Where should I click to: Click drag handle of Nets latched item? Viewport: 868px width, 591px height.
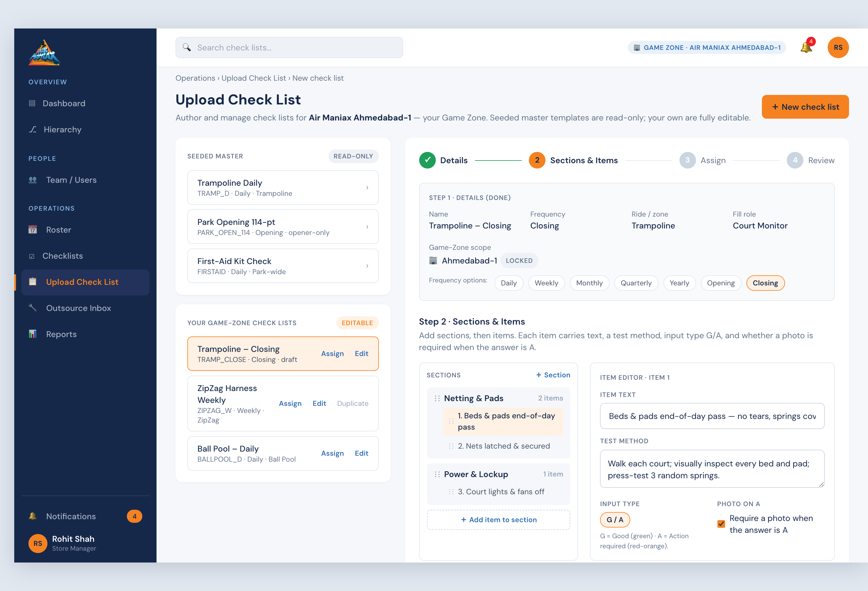point(451,446)
